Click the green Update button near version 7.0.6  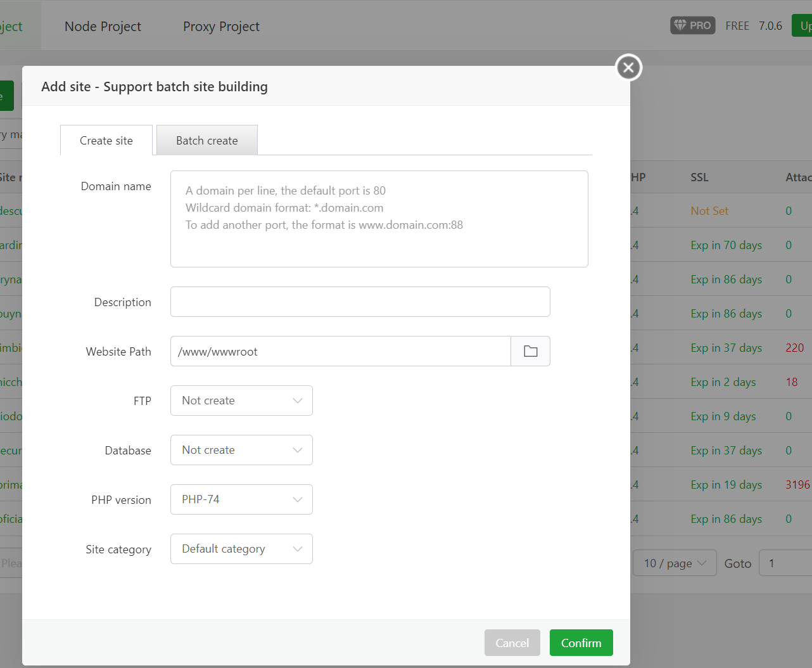803,25
